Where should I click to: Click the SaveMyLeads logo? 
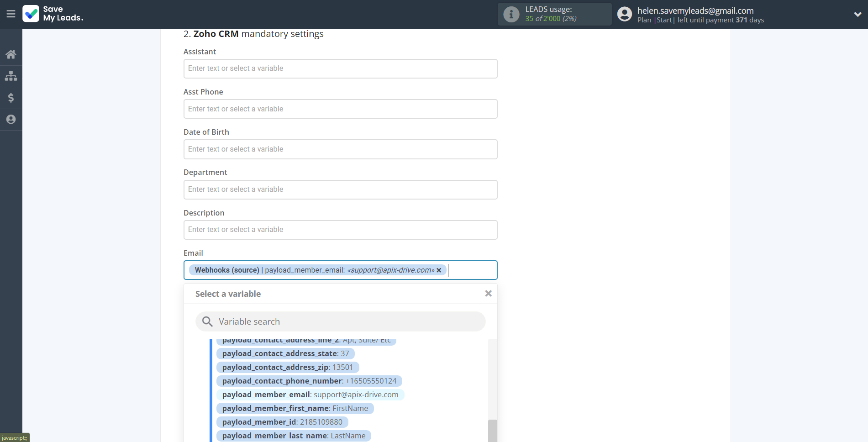[53, 14]
